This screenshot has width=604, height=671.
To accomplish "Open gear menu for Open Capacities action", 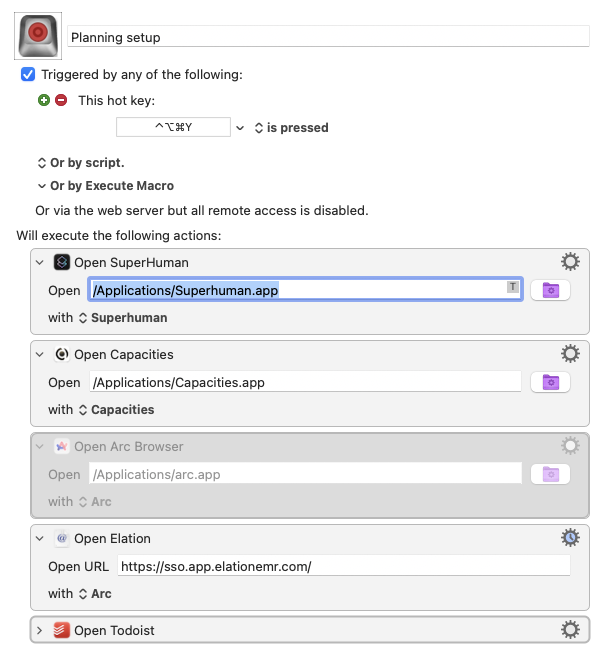I will [570, 353].
